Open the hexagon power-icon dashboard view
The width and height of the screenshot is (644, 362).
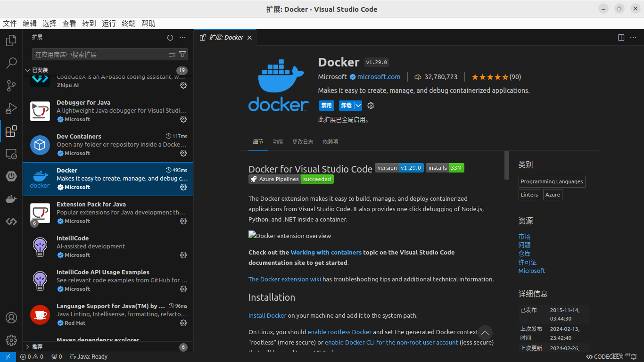11,176
